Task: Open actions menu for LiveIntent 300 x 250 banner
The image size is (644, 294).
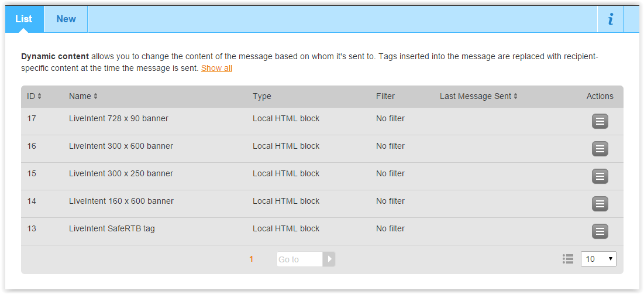Action: pos(600,176)
